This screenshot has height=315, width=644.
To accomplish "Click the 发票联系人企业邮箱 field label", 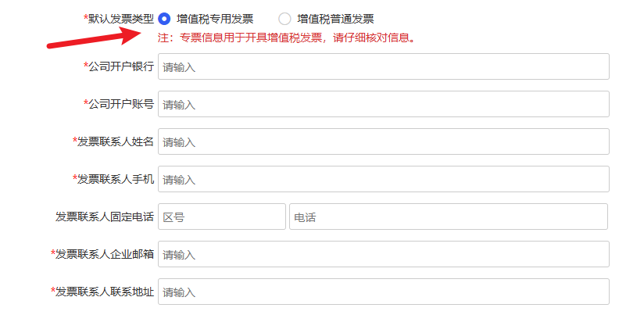I will click(x=102, y=254).
